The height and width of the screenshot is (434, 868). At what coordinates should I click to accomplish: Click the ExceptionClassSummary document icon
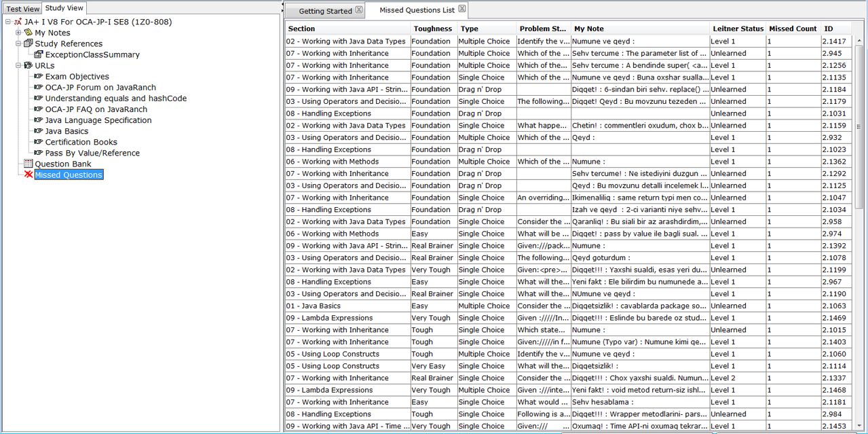tap(39, 54)
